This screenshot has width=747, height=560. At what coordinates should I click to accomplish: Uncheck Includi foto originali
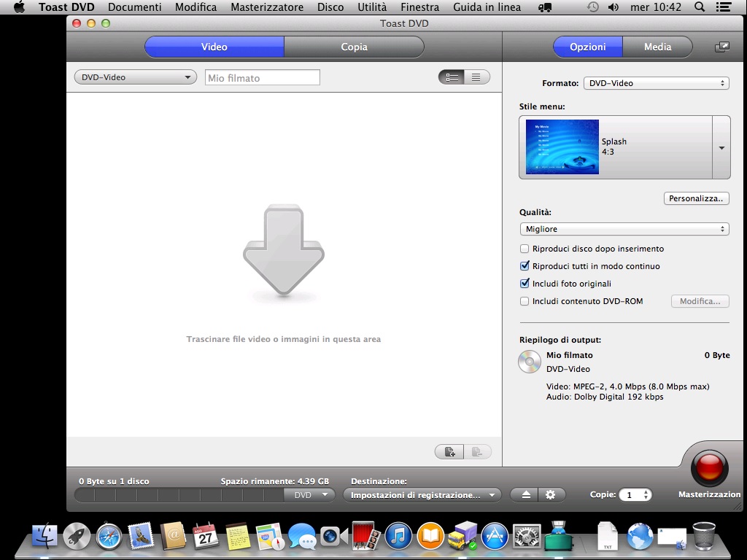[525, 284]
